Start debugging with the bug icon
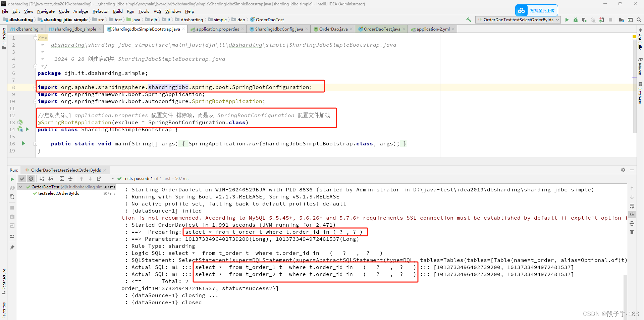The image size is (644, 320). (x=576, y=20)
